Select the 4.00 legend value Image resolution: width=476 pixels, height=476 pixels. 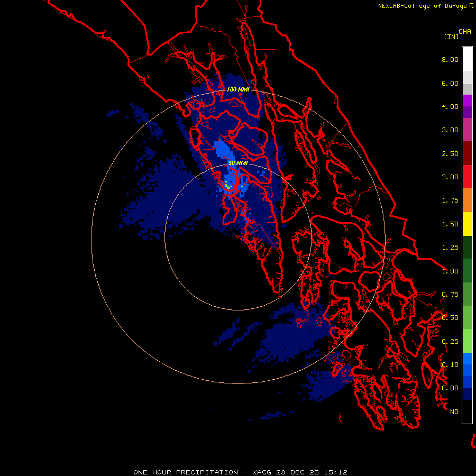[x=450, y=106]
